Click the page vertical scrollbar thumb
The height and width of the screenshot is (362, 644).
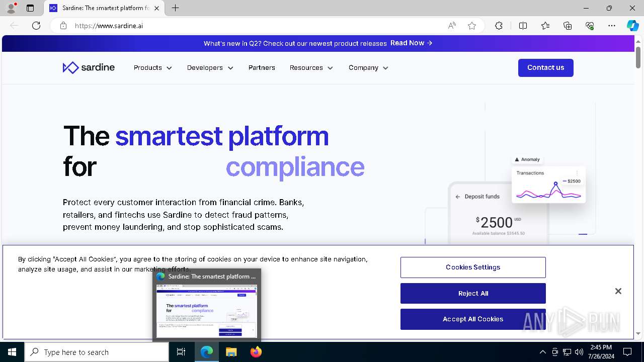(x=638, y=58)
